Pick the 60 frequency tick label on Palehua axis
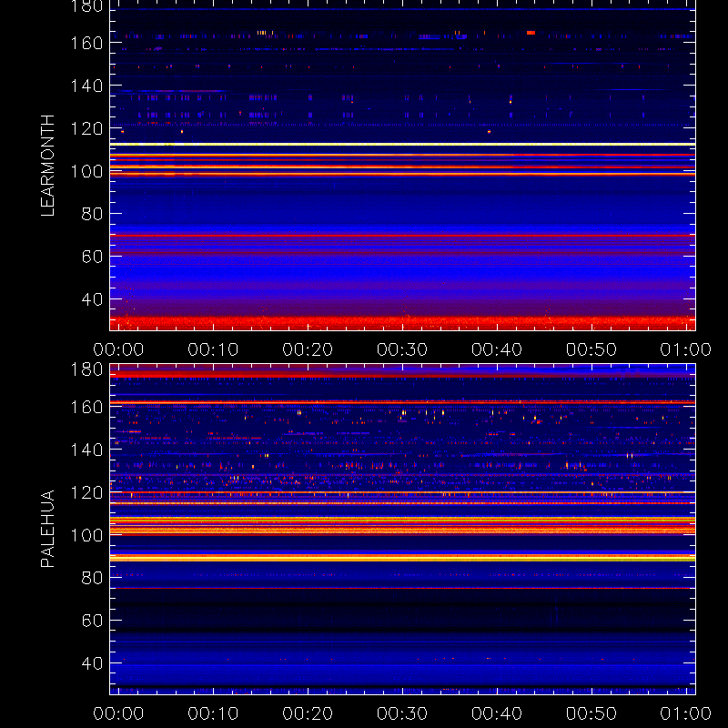 (x=93, y=621)
